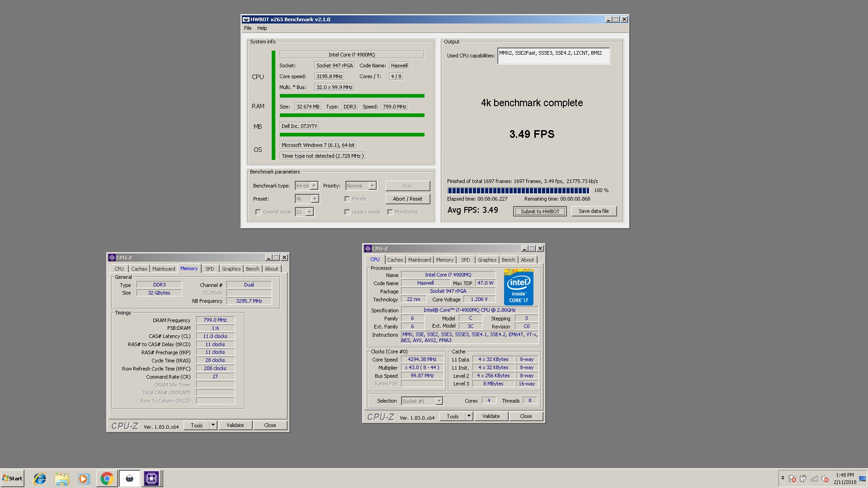
Task: Open Bench tab in Memory CPU-Z window
Action: 253,269
